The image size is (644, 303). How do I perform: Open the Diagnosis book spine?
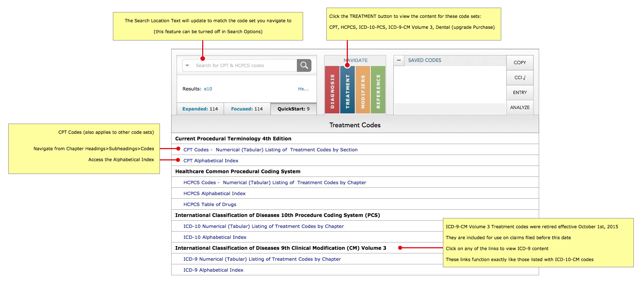(332, 90)
